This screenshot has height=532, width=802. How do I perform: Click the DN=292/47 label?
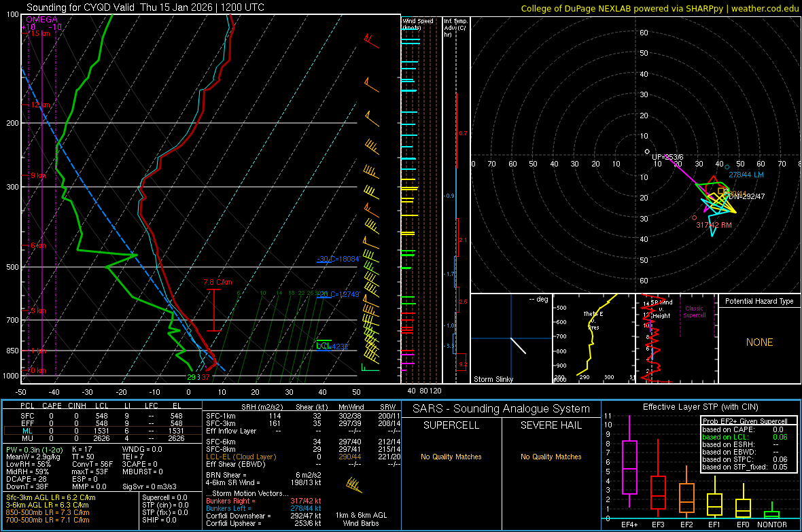coord(747,196)
